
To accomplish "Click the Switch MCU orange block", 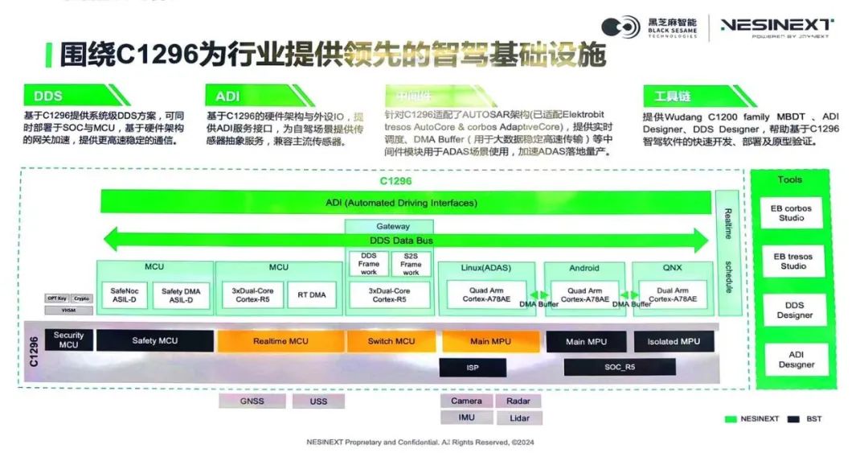I will 391,341.
